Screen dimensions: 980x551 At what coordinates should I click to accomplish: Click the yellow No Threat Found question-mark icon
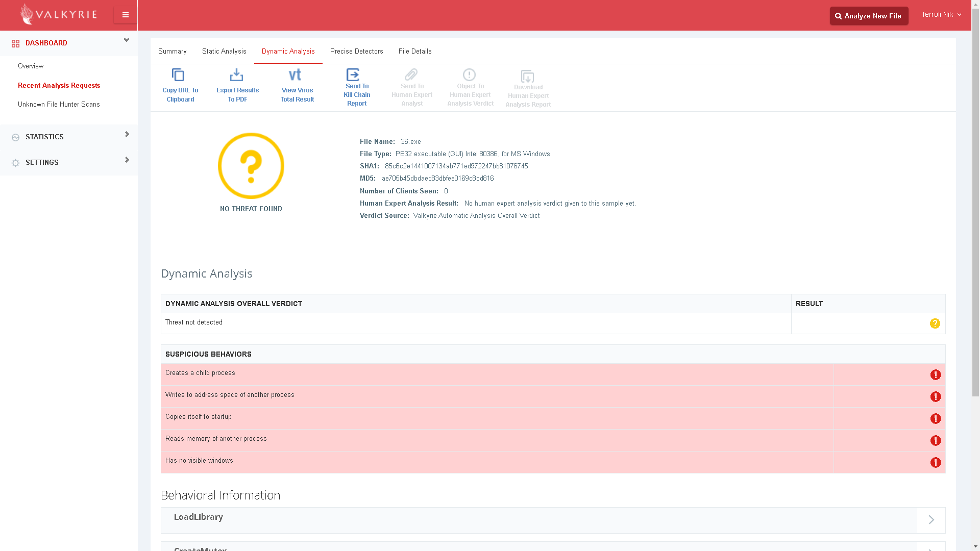pyautogui.click(x=251, y=166)
